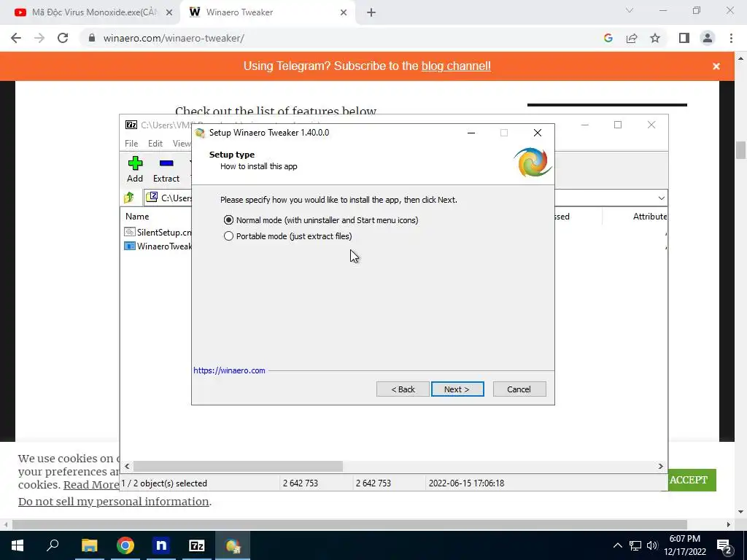Close the YouTube browser tab
This screenshot has width=747, height=560.
click(x=169, y=12)
